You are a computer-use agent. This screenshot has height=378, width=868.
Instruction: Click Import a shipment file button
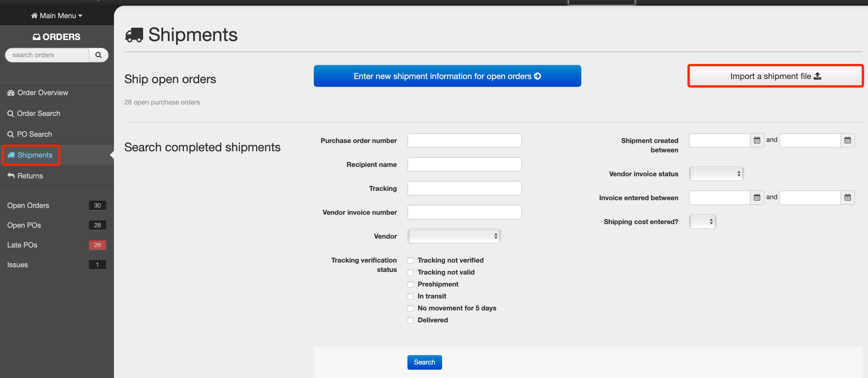pyautogui.click(x=775, y=76)
